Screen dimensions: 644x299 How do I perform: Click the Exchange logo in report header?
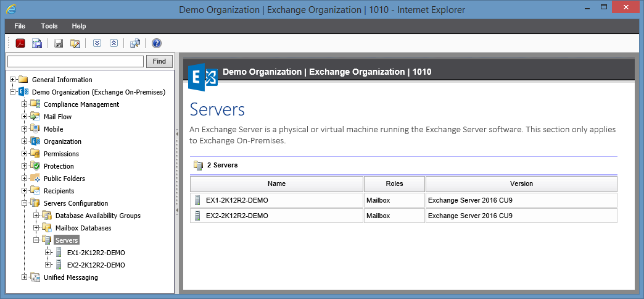(x=202, y=77)
